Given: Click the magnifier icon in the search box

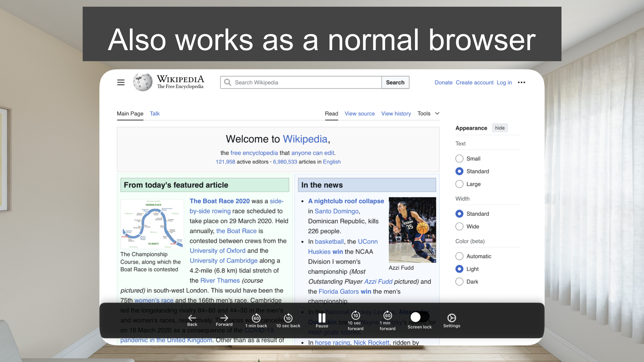Looking at the screenshot, I should [x=228, y=82].
